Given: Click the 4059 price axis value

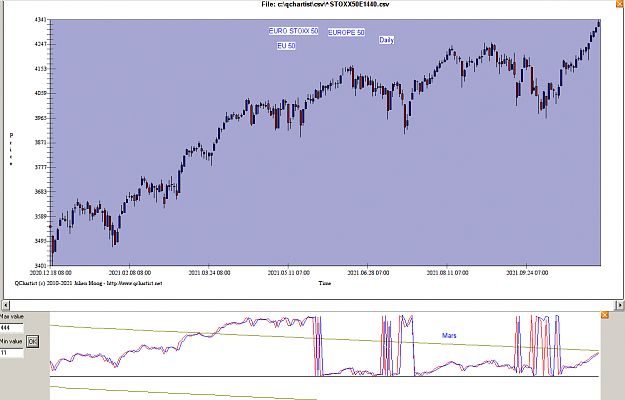Looking at the screenshot, I should (x=41, y=94).
